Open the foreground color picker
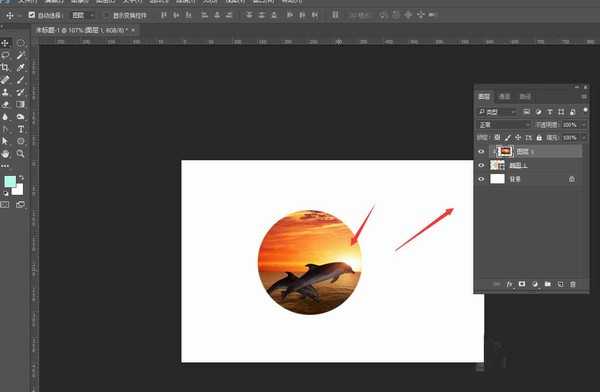 (x=10, y=181)
